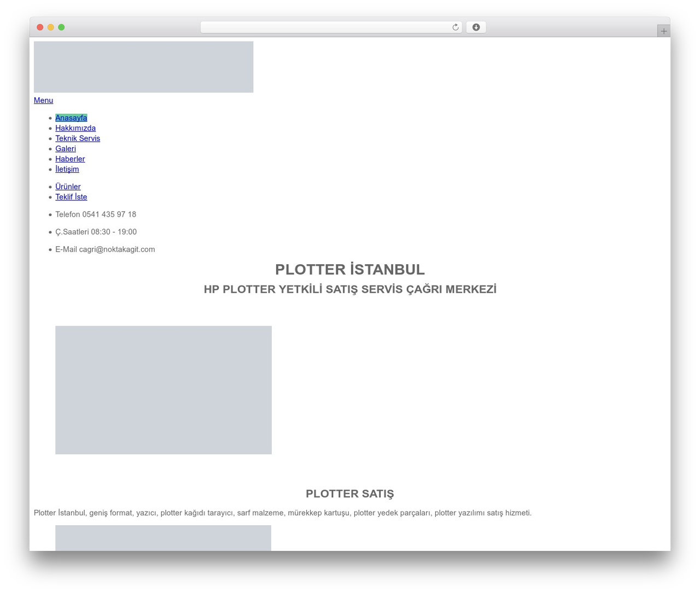The image size is (700, 593).
Task: Click the PLOTTER İSTANBUL heading
Action: pos(350,270)
